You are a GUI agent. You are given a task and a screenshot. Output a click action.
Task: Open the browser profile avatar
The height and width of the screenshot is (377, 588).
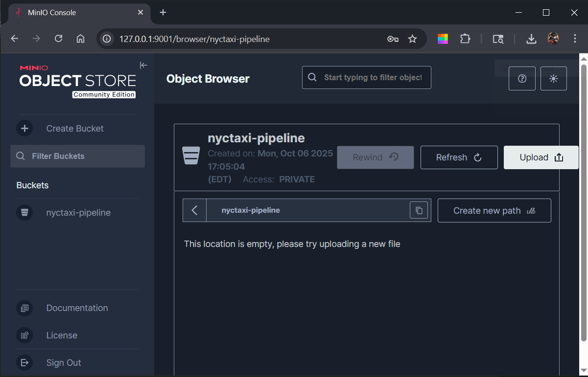point(553,39)
